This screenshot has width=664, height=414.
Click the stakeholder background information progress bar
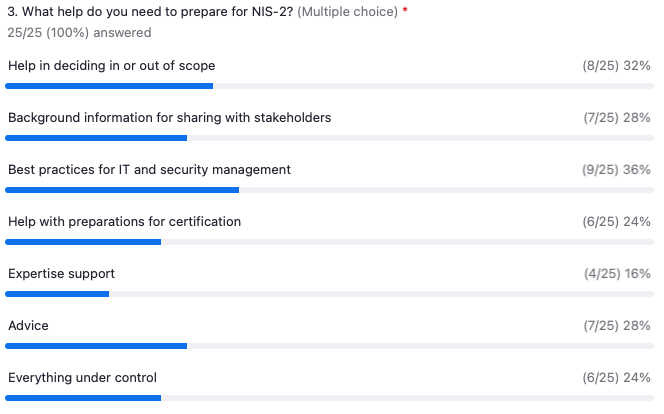point(329,138)
